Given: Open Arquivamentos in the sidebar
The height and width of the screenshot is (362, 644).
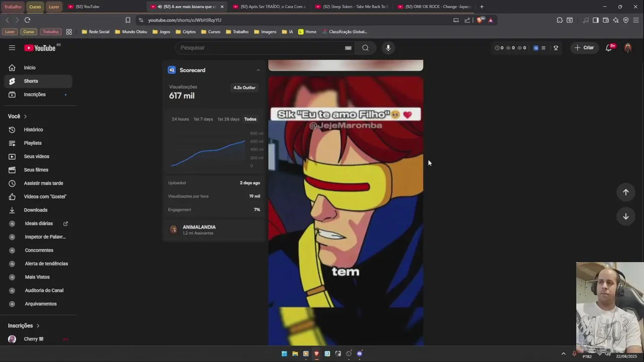Looking at the screenshot, I should tap(38, 304).
